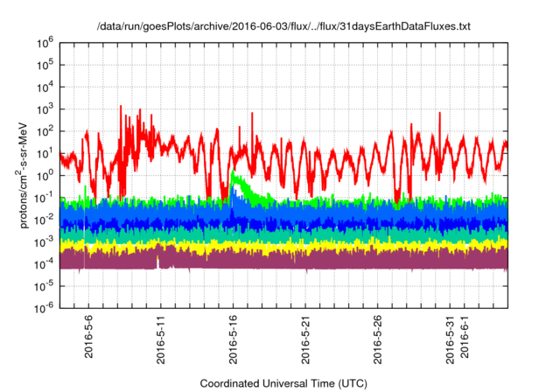
Task: Click the protons/cm2-s-sr-MeV axis label
Action: pyautogui.click(x=22, y=175)
